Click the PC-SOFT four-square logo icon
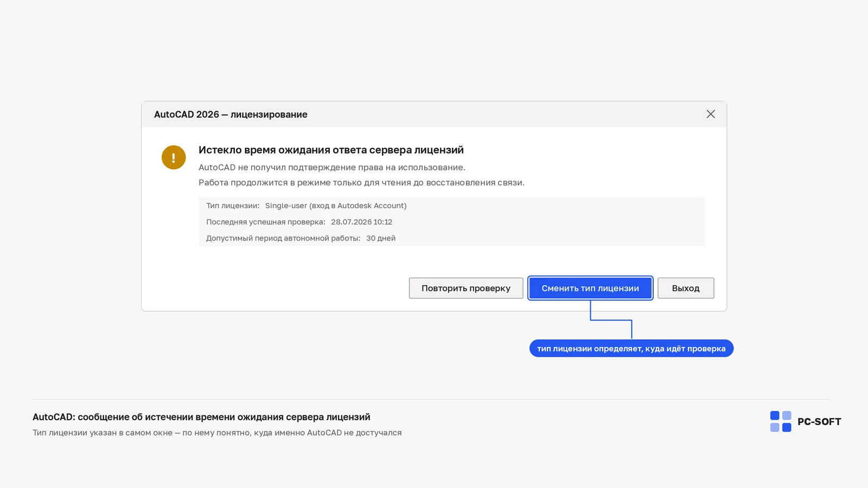This screenshot has width=868, height=488. [781, 421]
